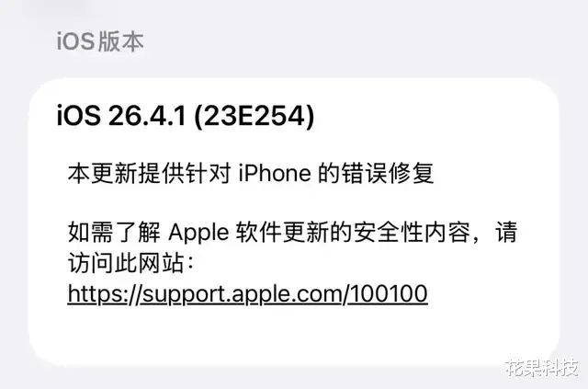588x389 pixels.
Task: Click the word iPhone in description
Action: [x=275, y=173]
